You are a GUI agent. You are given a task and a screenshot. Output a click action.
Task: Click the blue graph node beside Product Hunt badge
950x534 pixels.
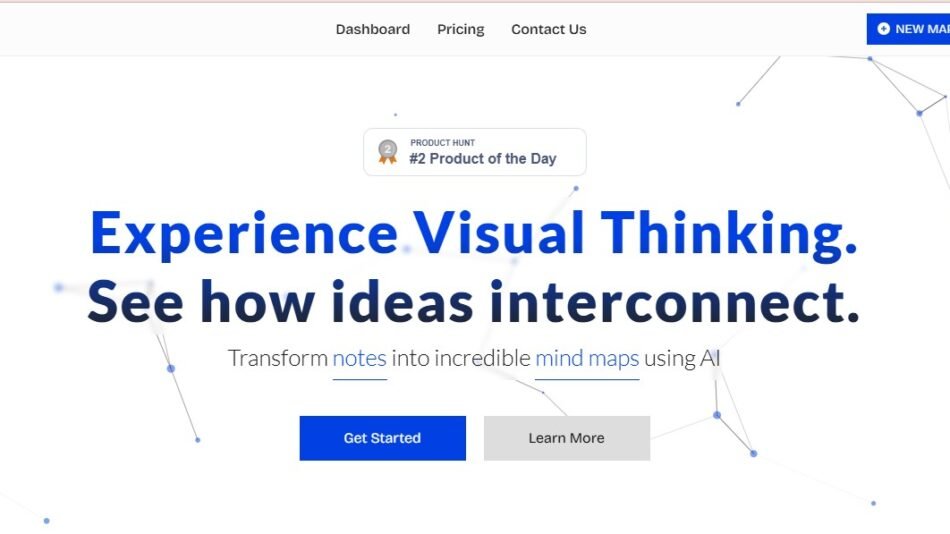coord(576,188)
